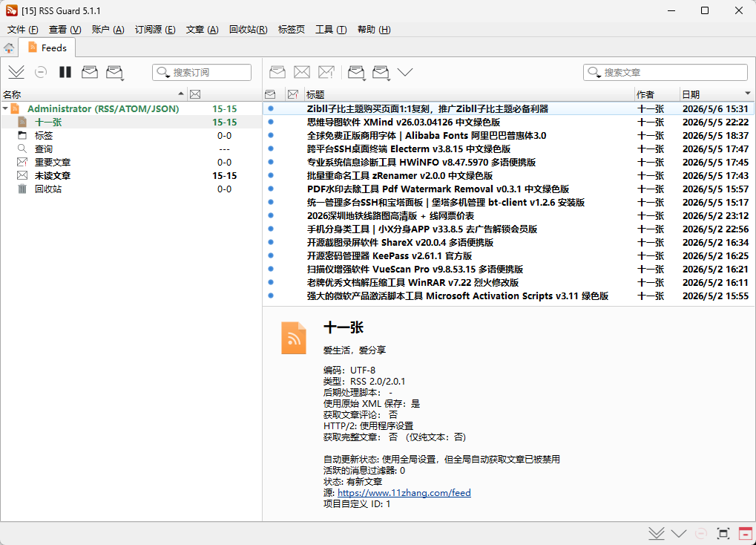
Task: Mark selected feed as read with open-envelope icon
Action: (x=90, y=73)
